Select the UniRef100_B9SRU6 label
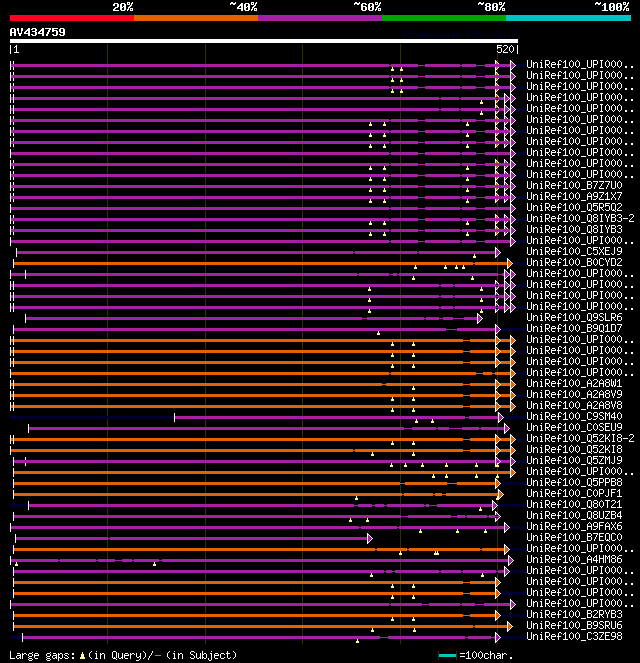The width and height of the screenshot is (640, 663). click(574, 625)
